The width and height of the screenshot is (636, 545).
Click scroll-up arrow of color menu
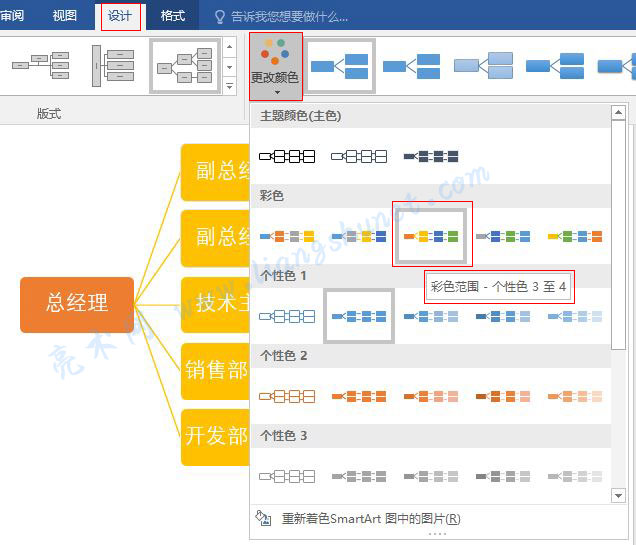coord(618,112)
